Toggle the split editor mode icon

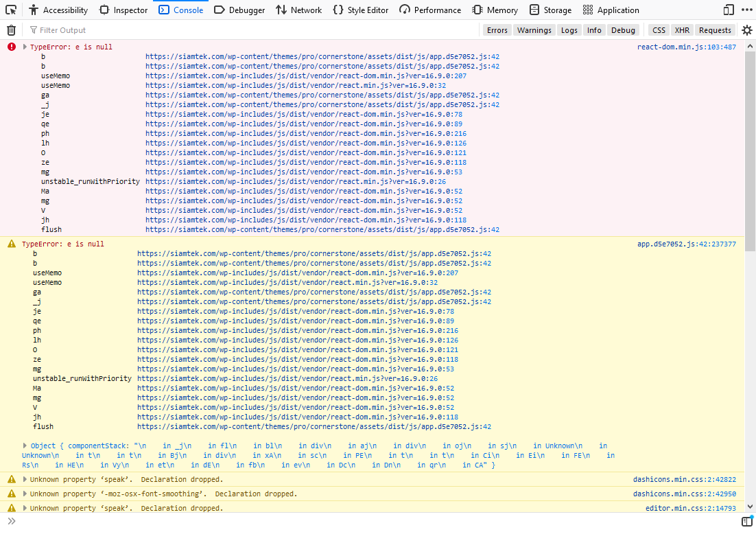[747, 521]
